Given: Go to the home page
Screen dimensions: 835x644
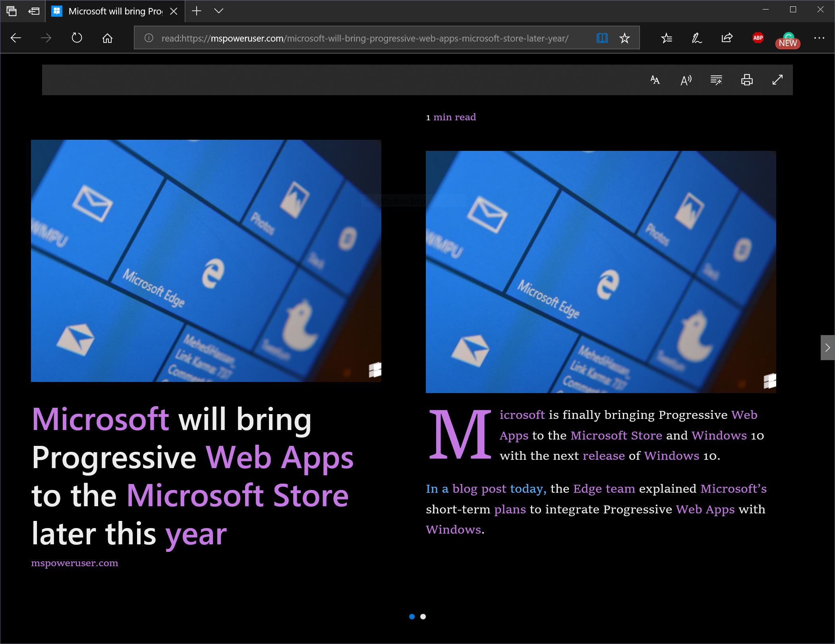Looking at the screenshot, I should [x=107, y=38].
